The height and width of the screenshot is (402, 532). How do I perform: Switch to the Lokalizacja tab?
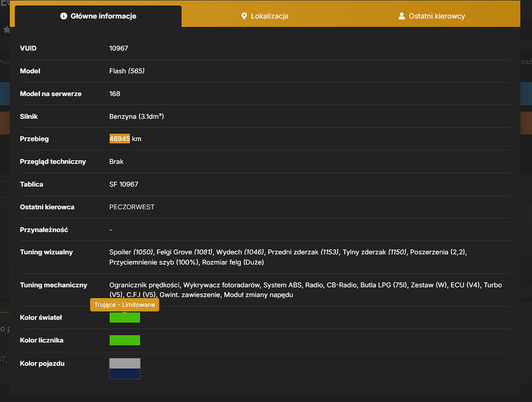(264, 16)
